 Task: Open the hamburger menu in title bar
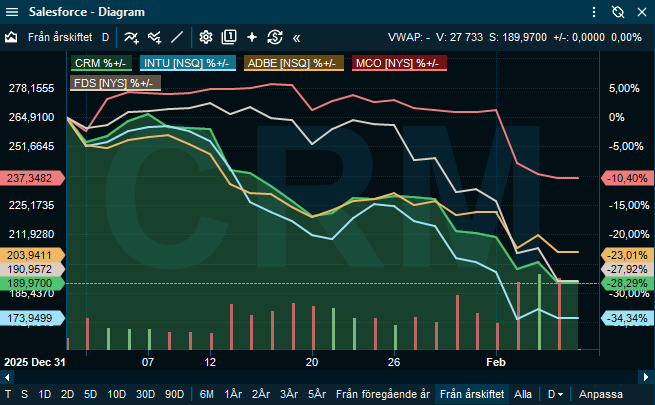(x=596, y=12)
